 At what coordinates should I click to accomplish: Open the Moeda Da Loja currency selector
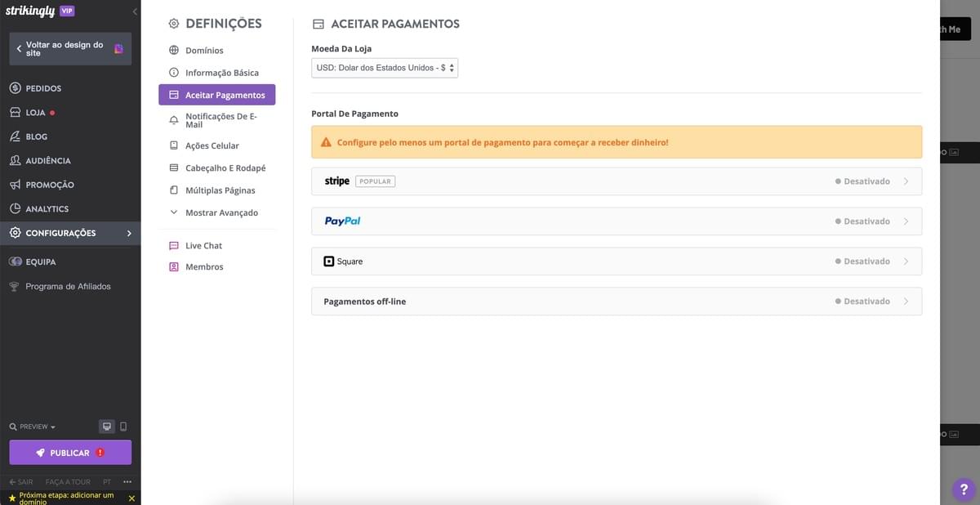[x=384, y=68]
